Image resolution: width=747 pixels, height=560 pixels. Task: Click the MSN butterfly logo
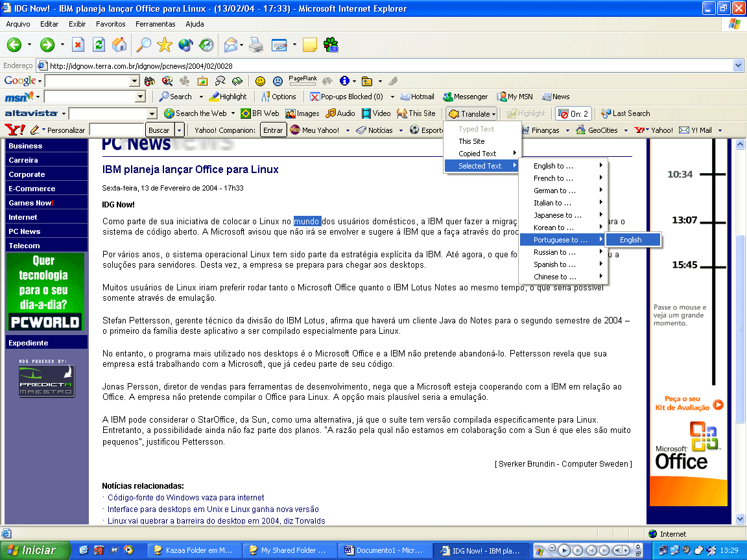click(x=19, y=97)
